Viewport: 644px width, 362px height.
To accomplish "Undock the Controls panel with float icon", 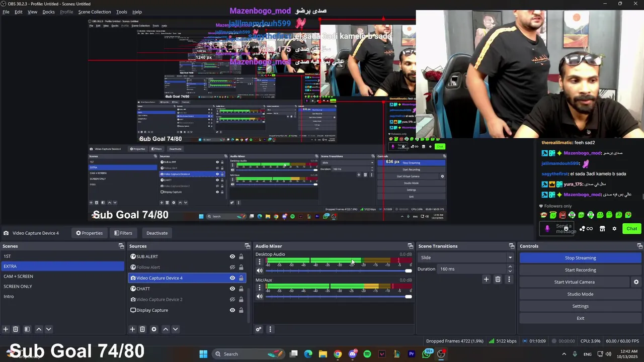I will pyautogui.click(x=640, y=246).
